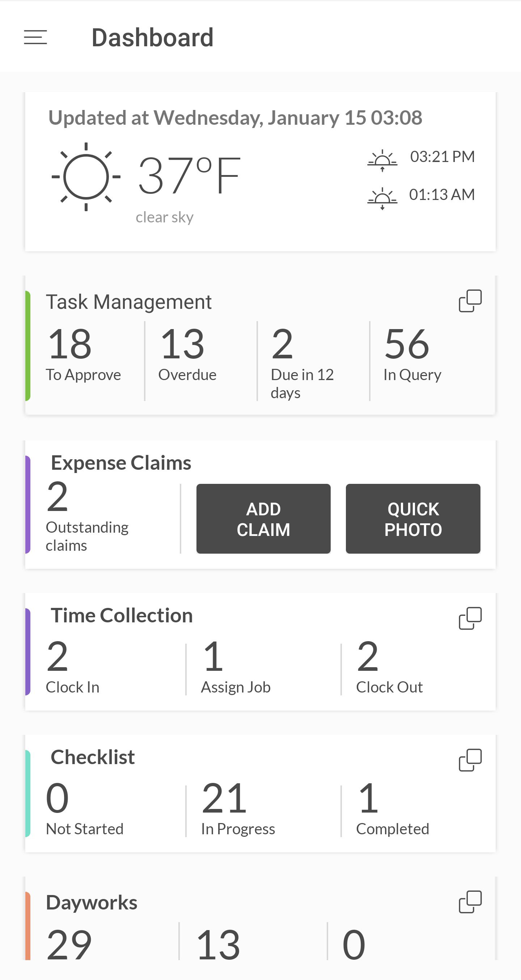Screen dimensions: 521x980
Task: Open tasks Due in 12 days
Action: click(302, 361)
